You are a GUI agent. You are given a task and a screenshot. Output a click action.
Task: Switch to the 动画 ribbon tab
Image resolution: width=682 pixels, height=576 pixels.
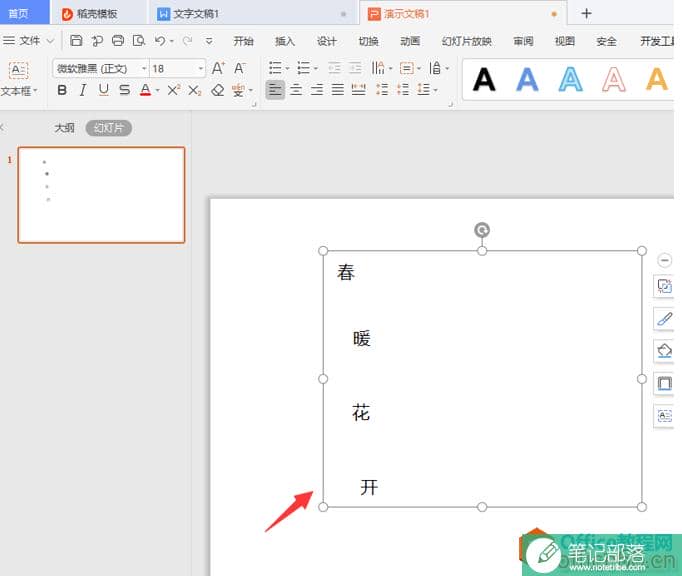tap(410, 41)
